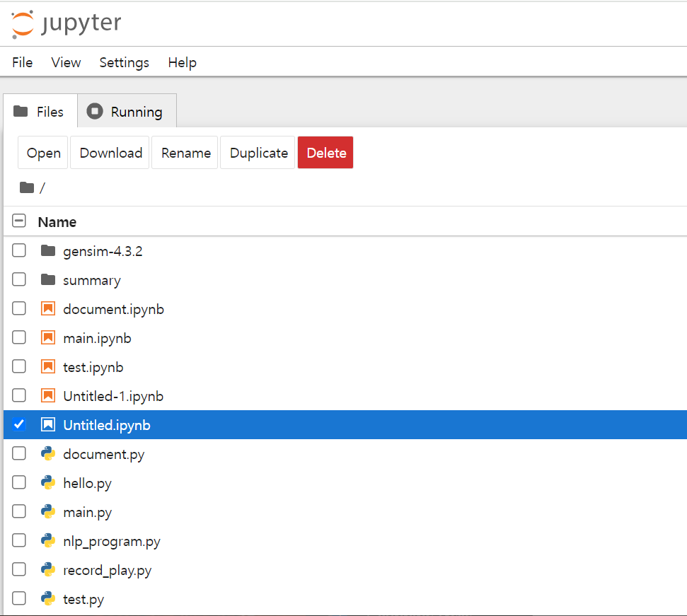The height and width of the screenshot is (616, 687).
Task: Click the Files tab folder icon
Action: tap(21, 111)
